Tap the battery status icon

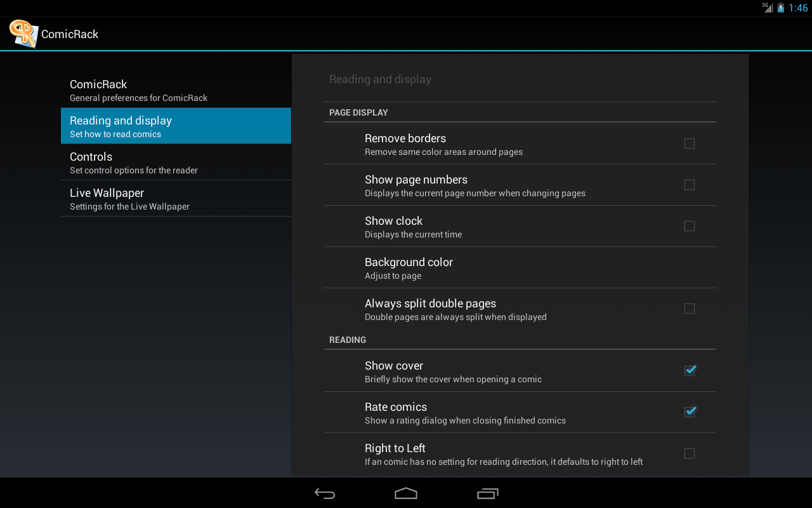781,8
